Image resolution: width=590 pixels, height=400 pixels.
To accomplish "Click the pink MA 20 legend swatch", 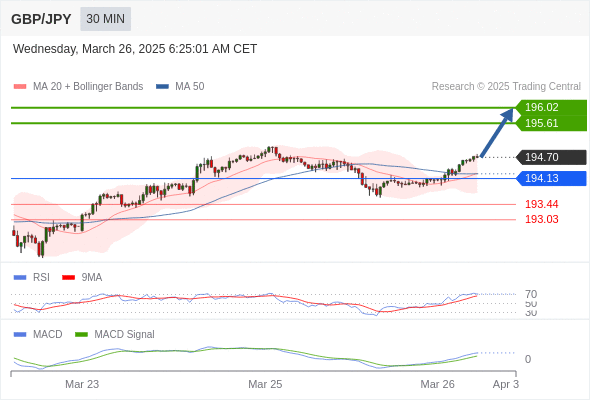I will point(20,87).
